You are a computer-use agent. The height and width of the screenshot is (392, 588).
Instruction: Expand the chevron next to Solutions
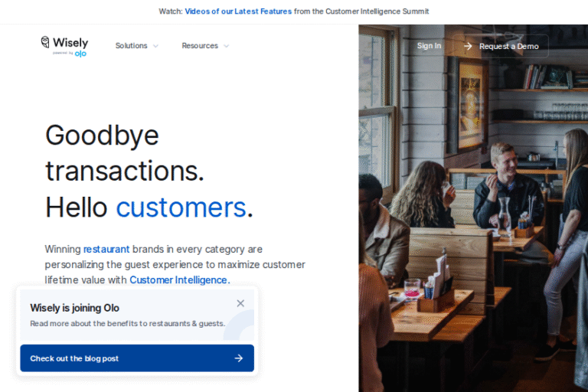(155, 46)
